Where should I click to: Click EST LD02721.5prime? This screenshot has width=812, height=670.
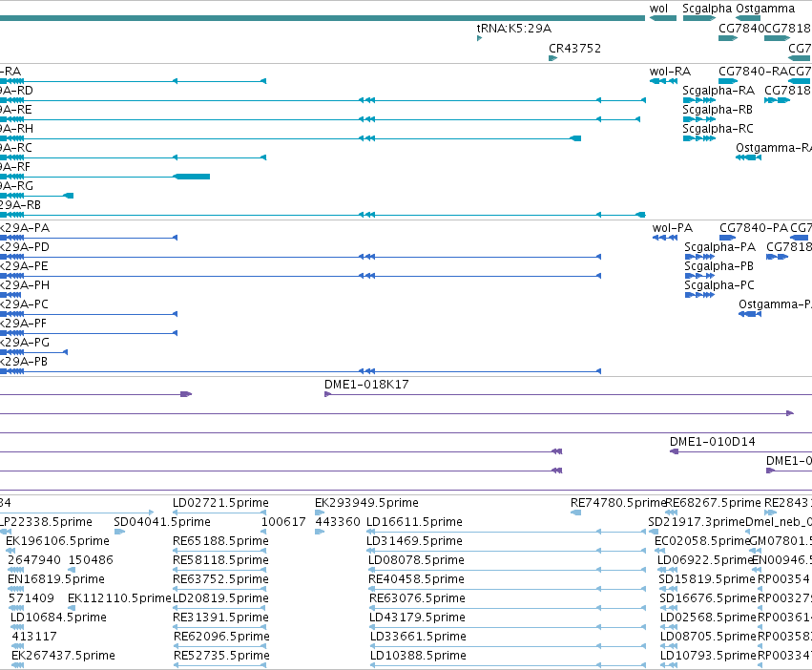pyautogui.click(x=220, y=503)
